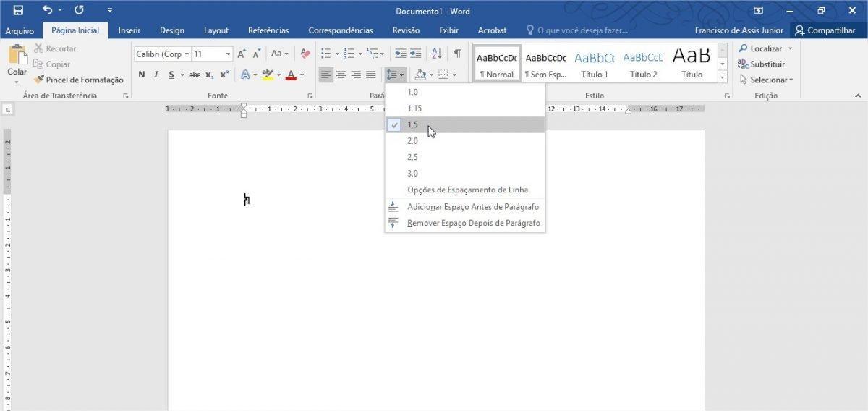Open the font color dropdown arrow
Image resolution: width=868 pixels, height=411 pixels.
302,75
